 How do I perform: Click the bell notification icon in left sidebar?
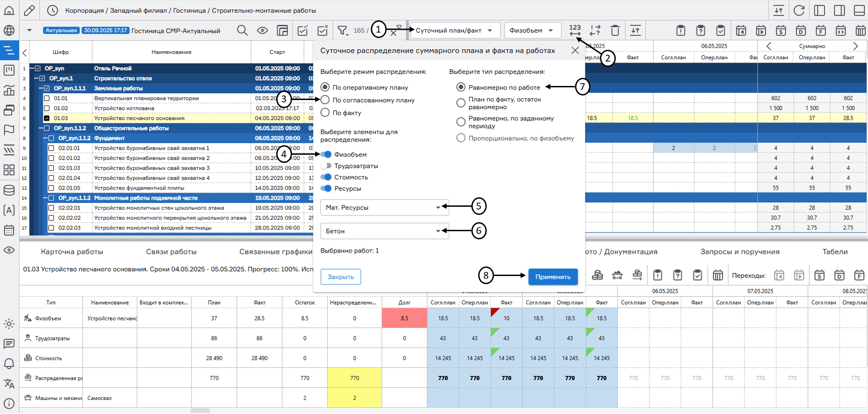coord(9,363)
